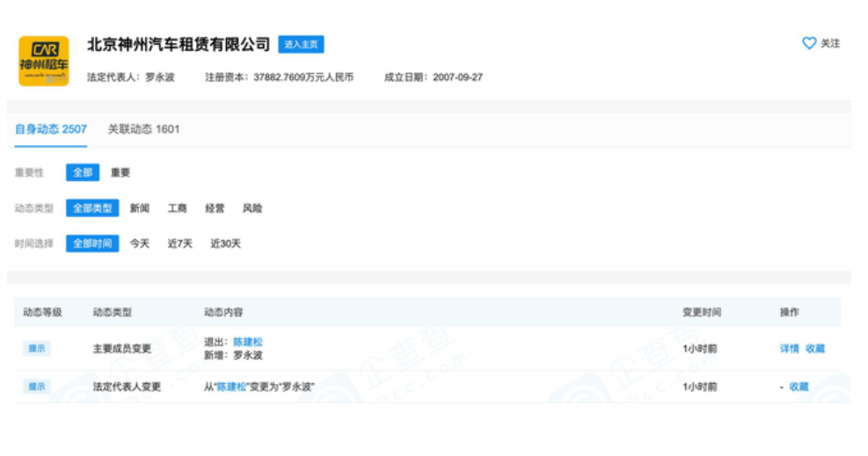The image size is (868, 456).
Task: Select 重要 importance filter
Action: [120, 172]
